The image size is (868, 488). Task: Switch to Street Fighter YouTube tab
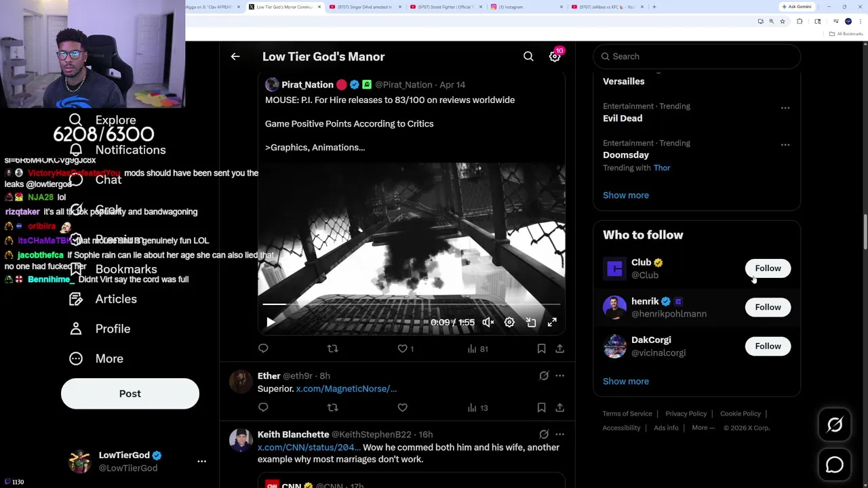446,7
